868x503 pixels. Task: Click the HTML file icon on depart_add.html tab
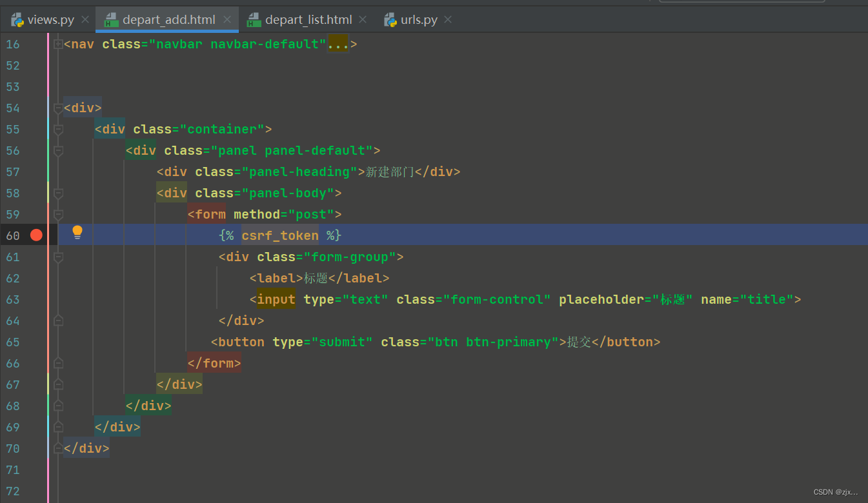(111, 20)
